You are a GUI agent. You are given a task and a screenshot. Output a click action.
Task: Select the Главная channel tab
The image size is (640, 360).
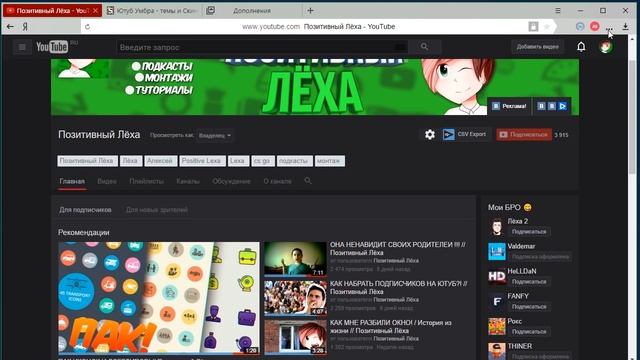coord(72,181)
